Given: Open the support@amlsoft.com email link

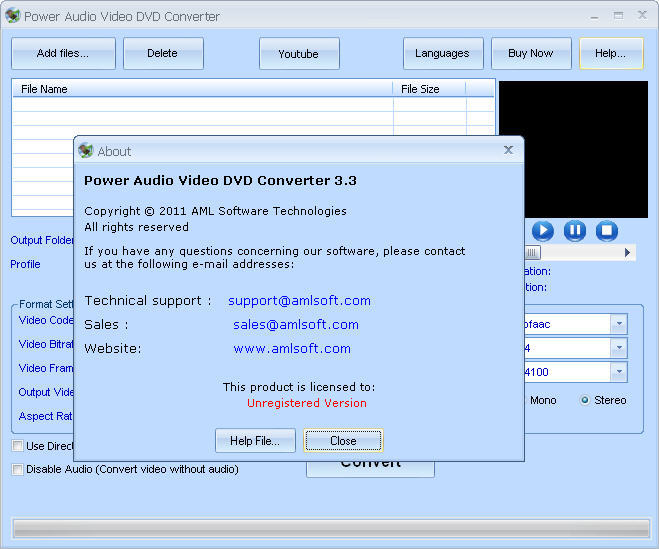Looking at the screenshot, I should point(299,301).
